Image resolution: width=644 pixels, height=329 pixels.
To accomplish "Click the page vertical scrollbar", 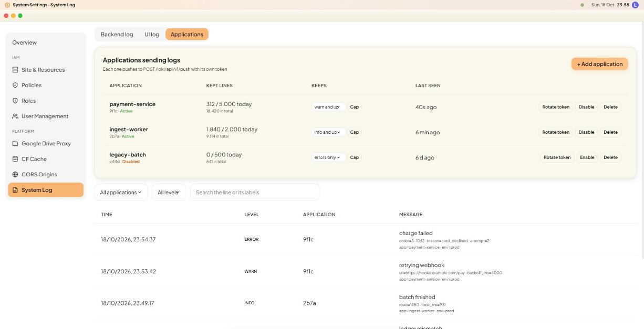I will [x=642, y=141].
